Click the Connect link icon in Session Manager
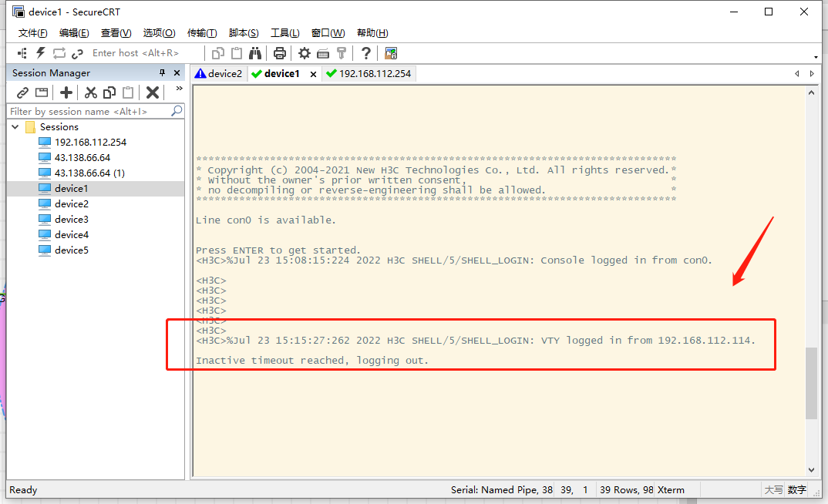Image resolution: width=828 pixels, height=504 pixels. pos(22,93)
